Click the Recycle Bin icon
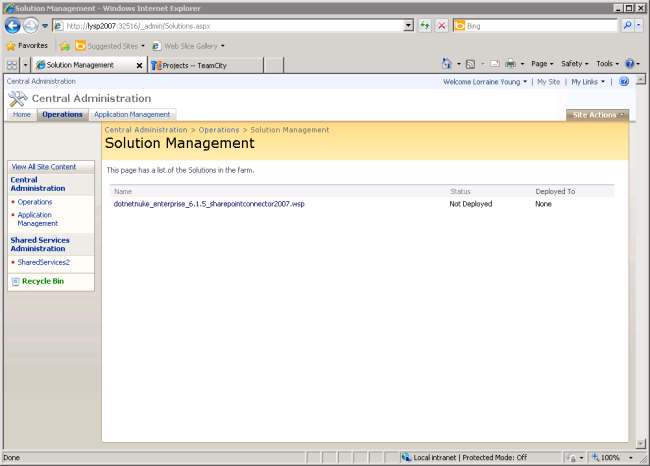 click(15, 282)
